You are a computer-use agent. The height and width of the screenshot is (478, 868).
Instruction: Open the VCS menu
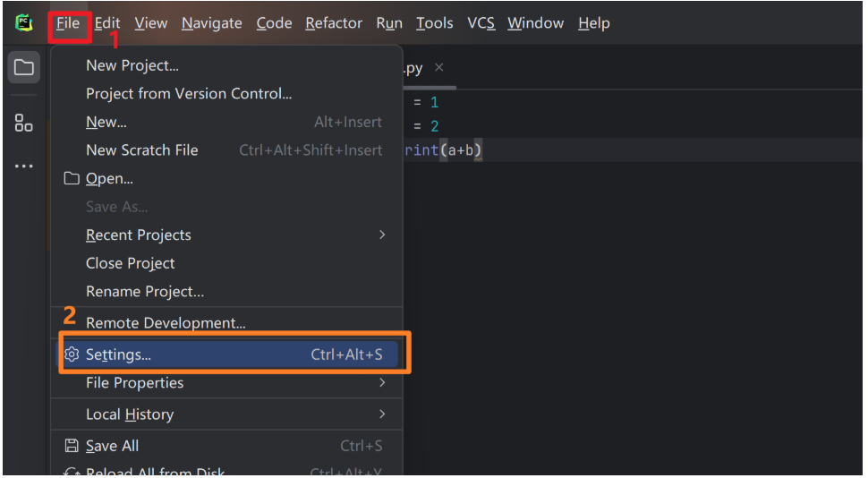click(x=481, y=23)
